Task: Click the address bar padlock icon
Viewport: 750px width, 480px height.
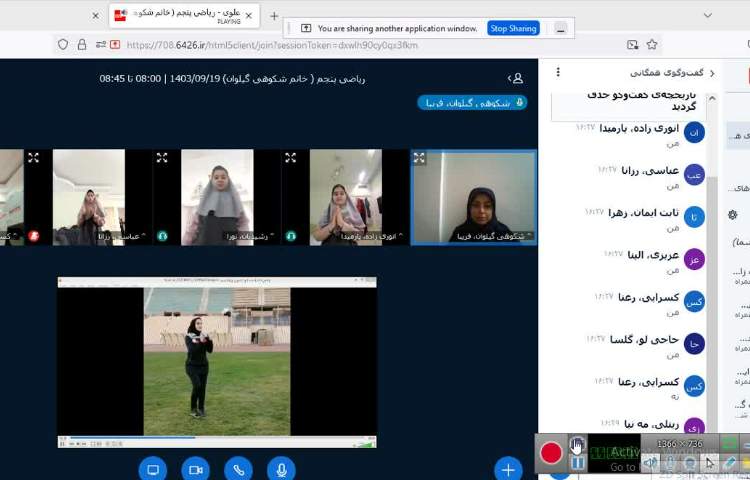Action: pyautogui.click(x=82, y=45)
